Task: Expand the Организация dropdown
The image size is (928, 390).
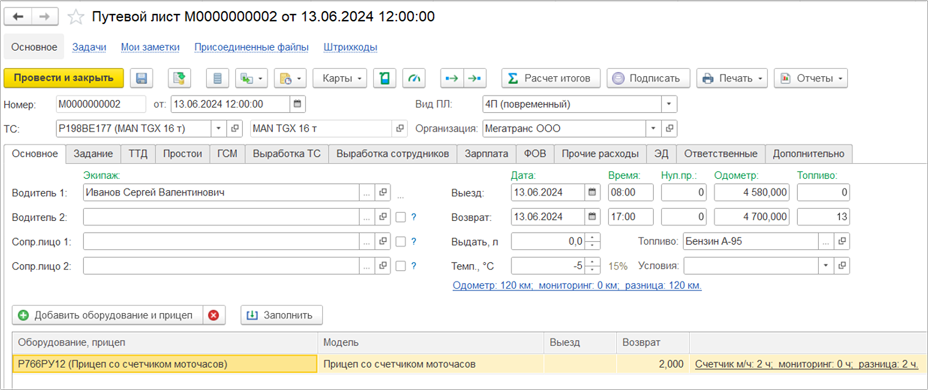Action: click(x=654, y=128)
